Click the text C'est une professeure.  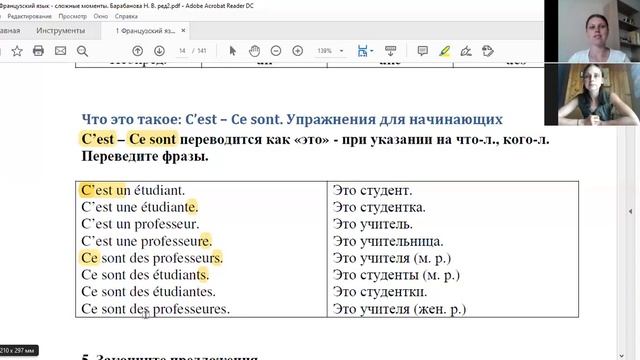(x=147, y=241)
